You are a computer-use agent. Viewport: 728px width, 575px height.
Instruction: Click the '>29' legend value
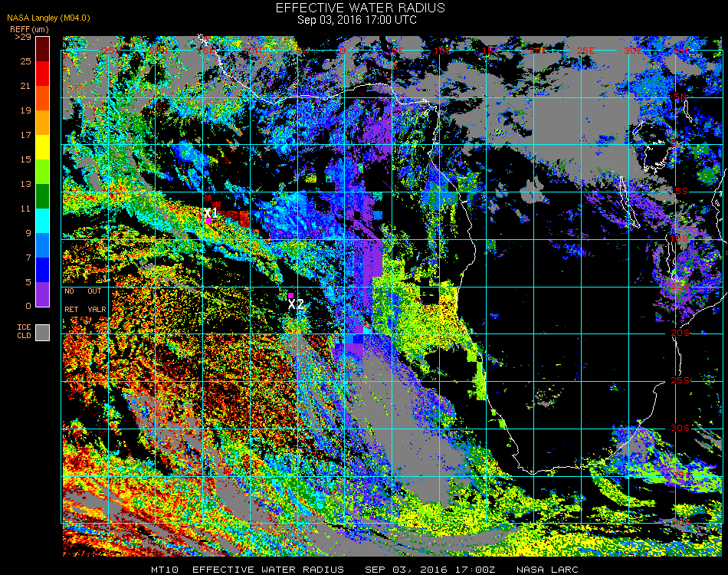tap(23, 37)
